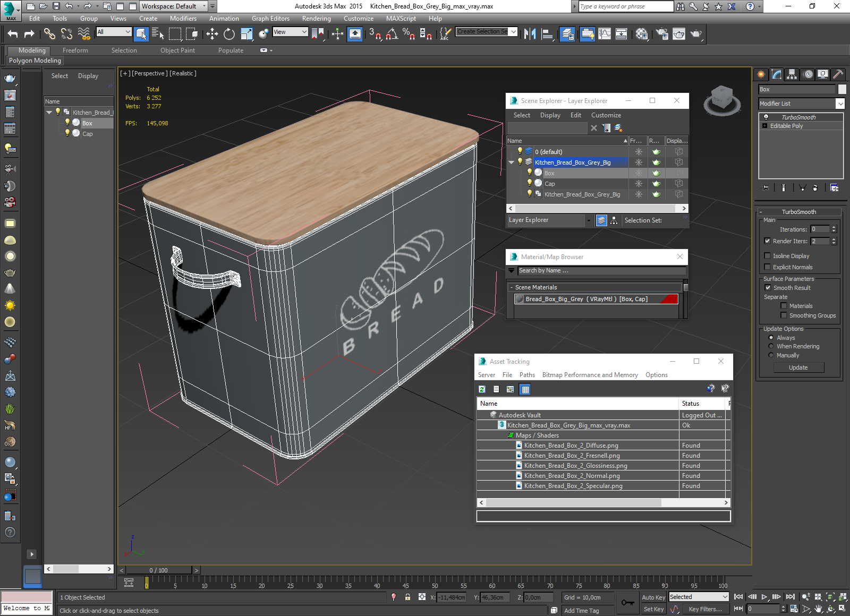Click the Box object color swatch
850x616 pixels.
tap(842, 89)
